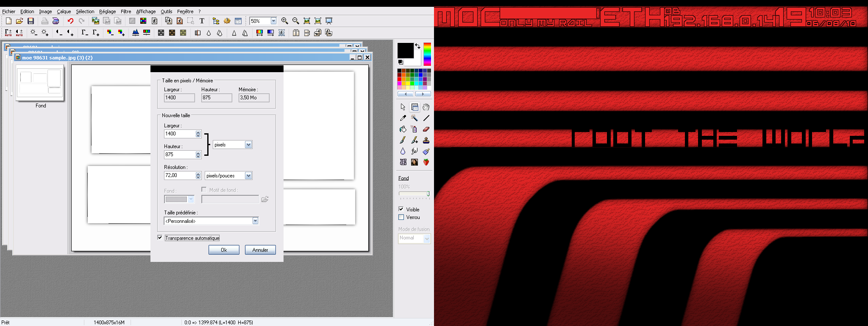Screen dimensions: 868x326
Task: Select the spray can tool
Action: click(x=415, y=129)
